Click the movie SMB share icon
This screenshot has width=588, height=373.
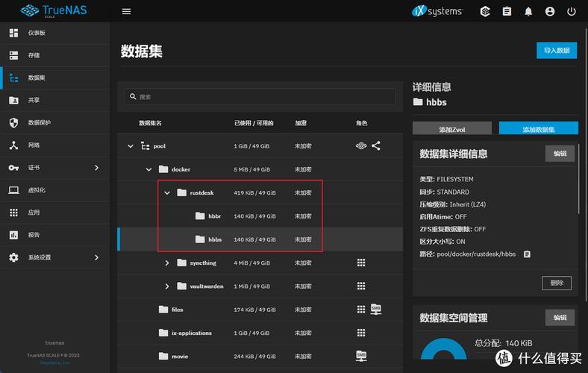(361, 356)
